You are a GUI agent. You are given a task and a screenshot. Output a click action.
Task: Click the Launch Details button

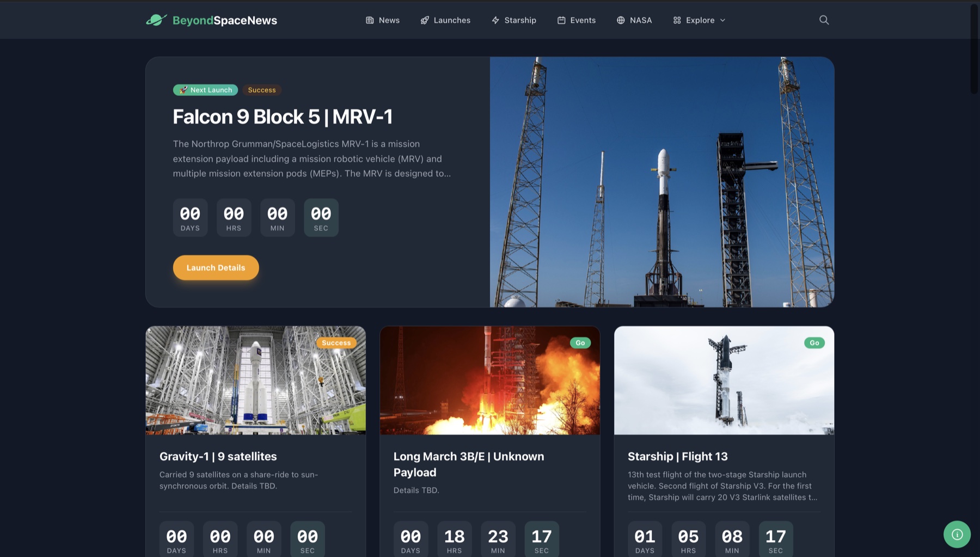[216, 268]
